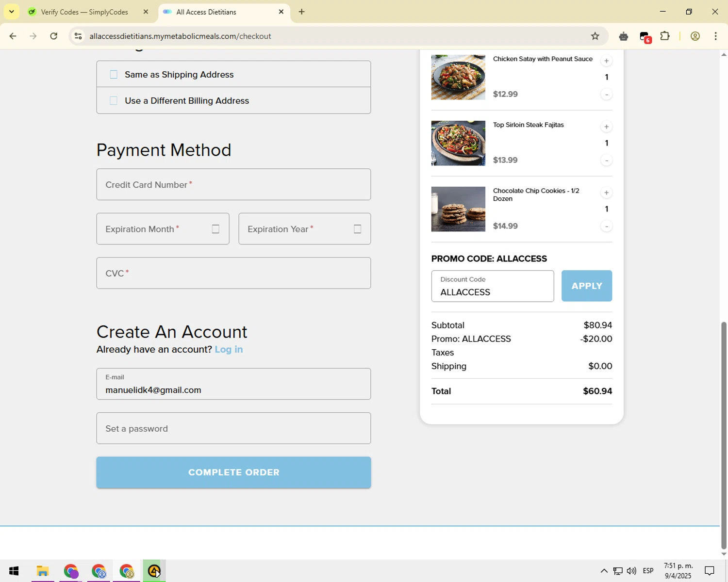The image size is (728, 582).
Task: Open the Expiration Year dropdown
Action: pyautogui.click(x=304, y=228)
